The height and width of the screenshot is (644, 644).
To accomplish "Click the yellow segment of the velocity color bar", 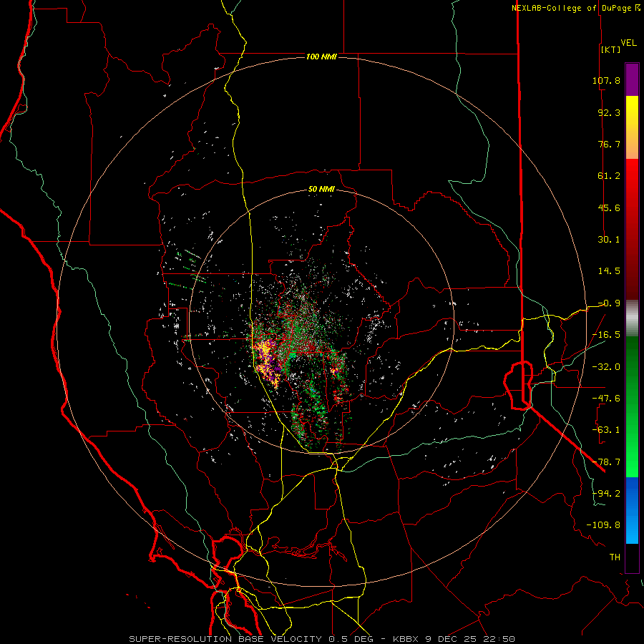I will click(x=632, y=127).
